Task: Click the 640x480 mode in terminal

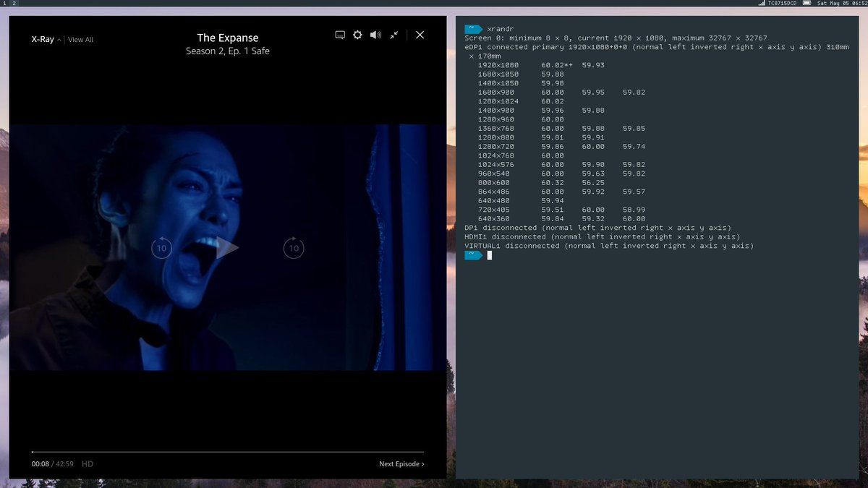Action: [494, 201]
